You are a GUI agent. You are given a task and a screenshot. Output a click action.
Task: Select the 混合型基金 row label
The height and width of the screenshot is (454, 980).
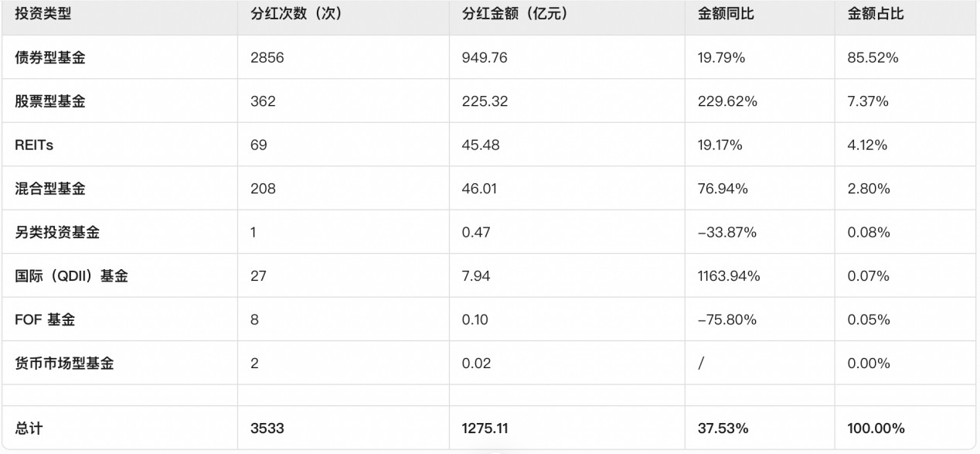(50, 189)
